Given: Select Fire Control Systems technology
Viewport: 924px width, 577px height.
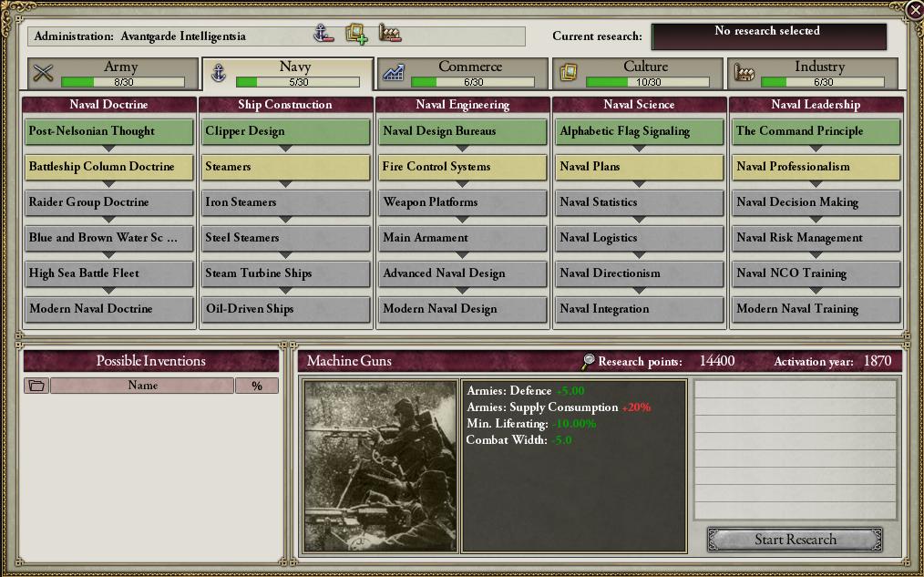Looking at the screenshot, I should pos(463,167).
